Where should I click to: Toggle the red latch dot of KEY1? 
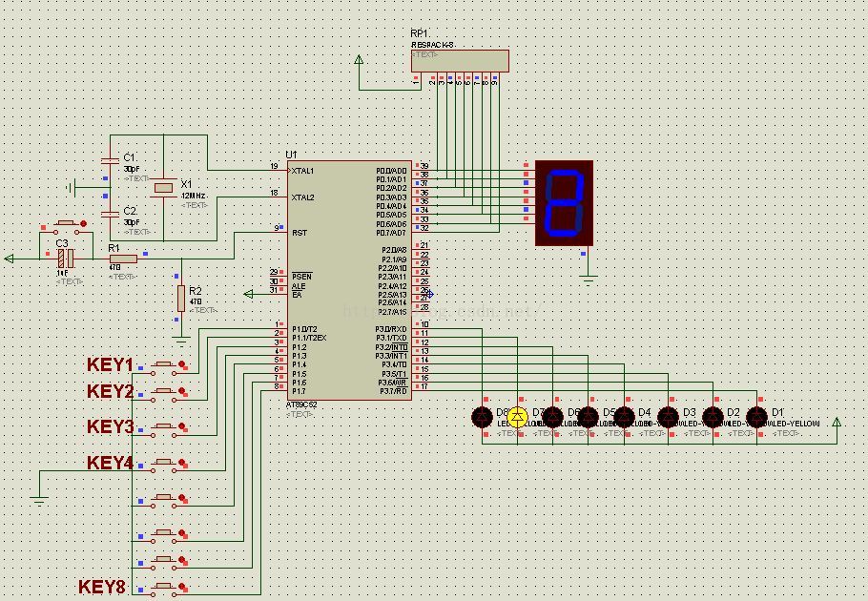[182, 364]
